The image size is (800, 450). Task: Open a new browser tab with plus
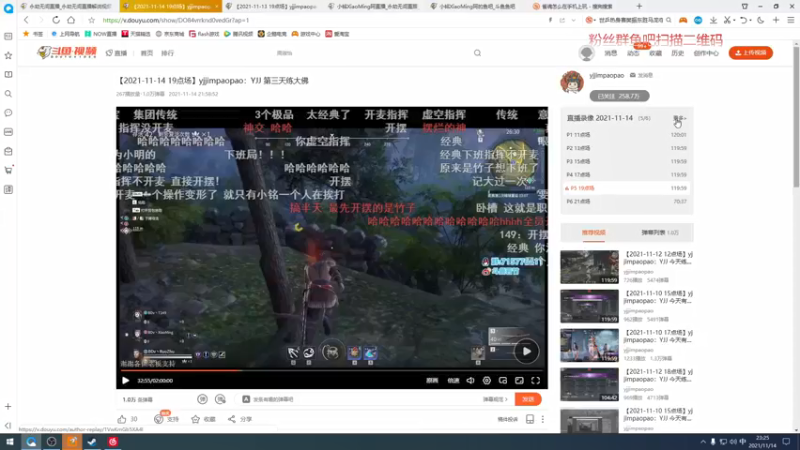[639, 6]
